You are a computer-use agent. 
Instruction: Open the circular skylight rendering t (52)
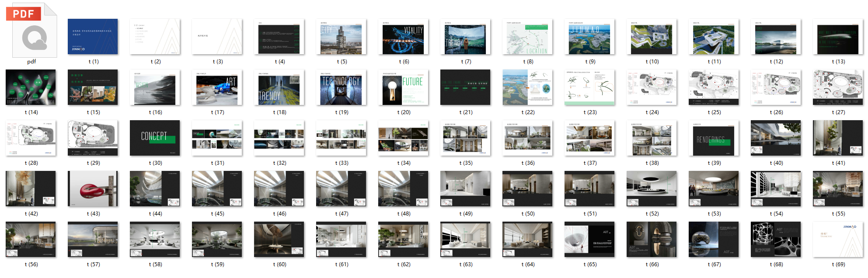(x=652, y=189)
